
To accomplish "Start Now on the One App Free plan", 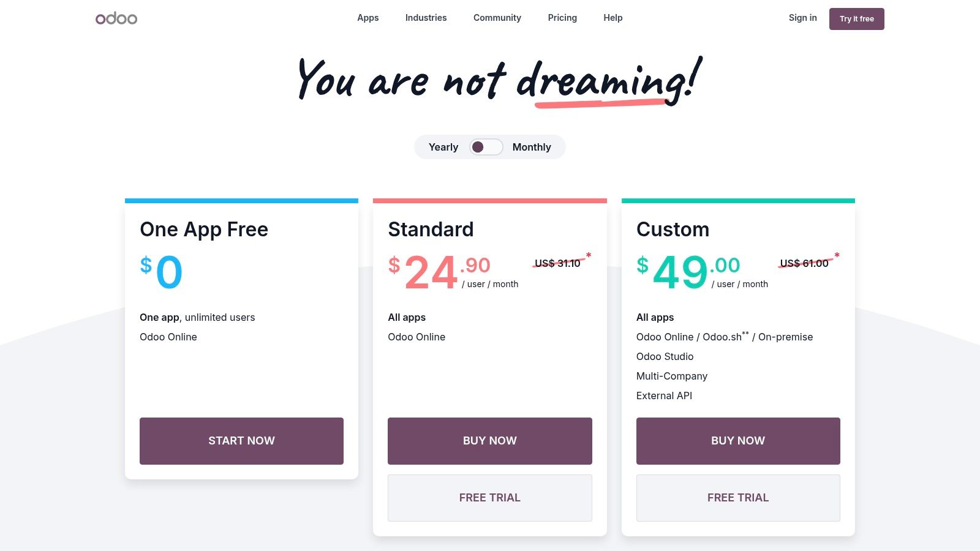I will (241, 441).
